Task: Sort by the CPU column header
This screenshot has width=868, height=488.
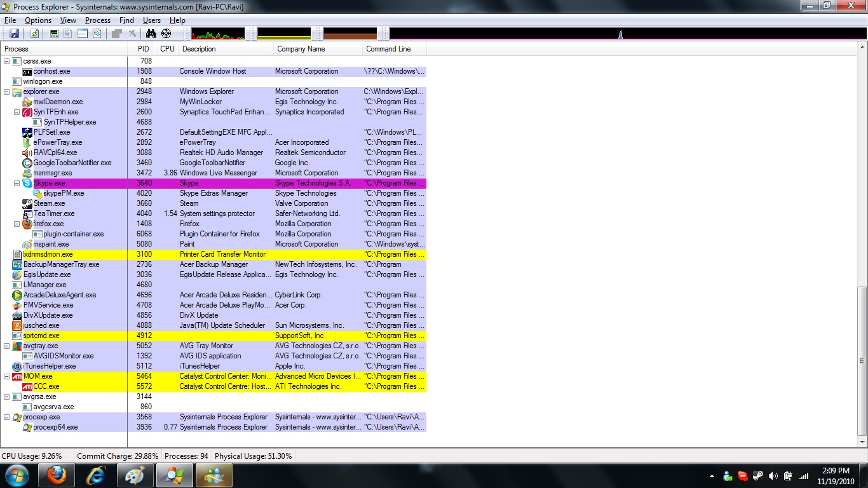Action: pos(166,49)
